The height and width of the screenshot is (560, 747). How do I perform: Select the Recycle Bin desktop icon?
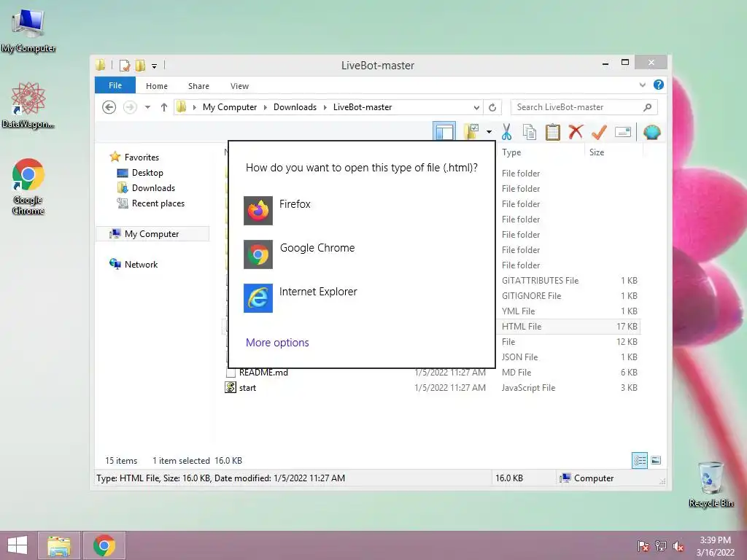click(x=711, y=484)
